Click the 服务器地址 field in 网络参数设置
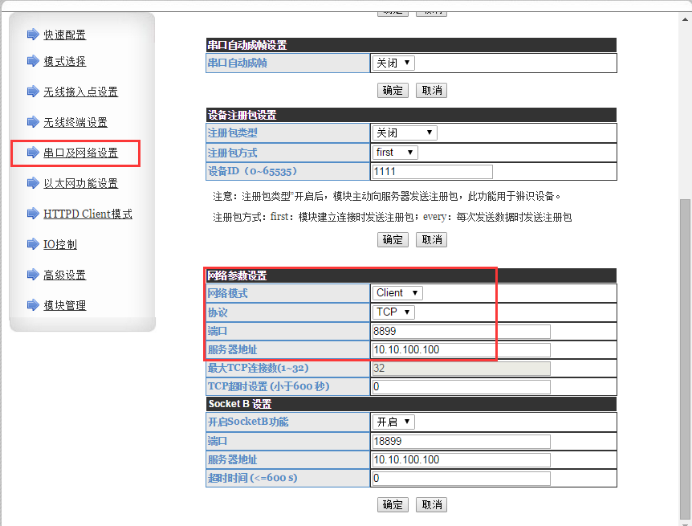692x526 pixels. (x=460, y=350)
